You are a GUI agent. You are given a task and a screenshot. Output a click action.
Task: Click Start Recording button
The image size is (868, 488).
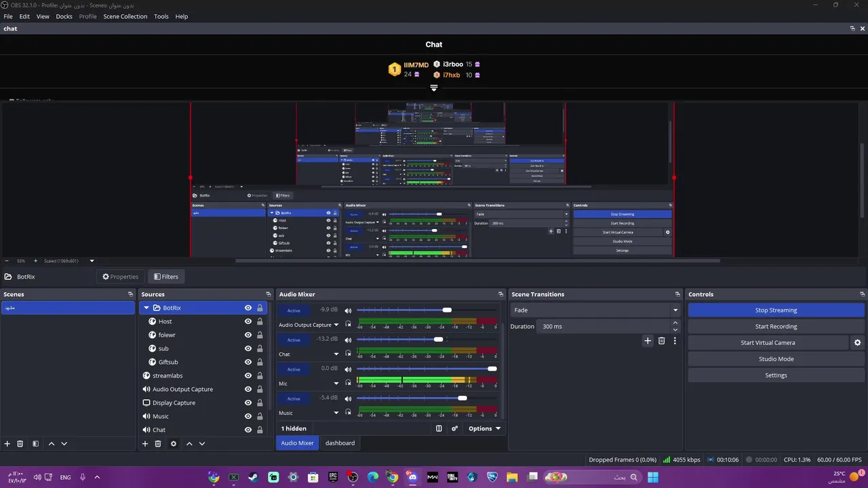coord(776,327)
